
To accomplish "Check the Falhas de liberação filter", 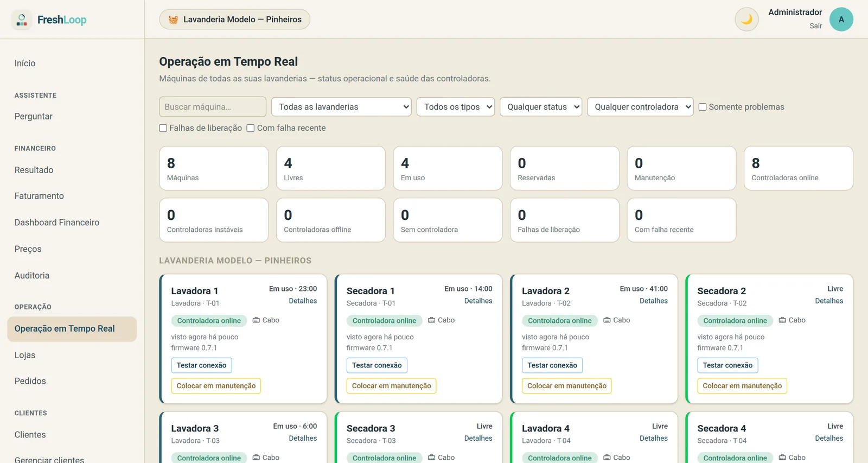I will pos(163,128).
